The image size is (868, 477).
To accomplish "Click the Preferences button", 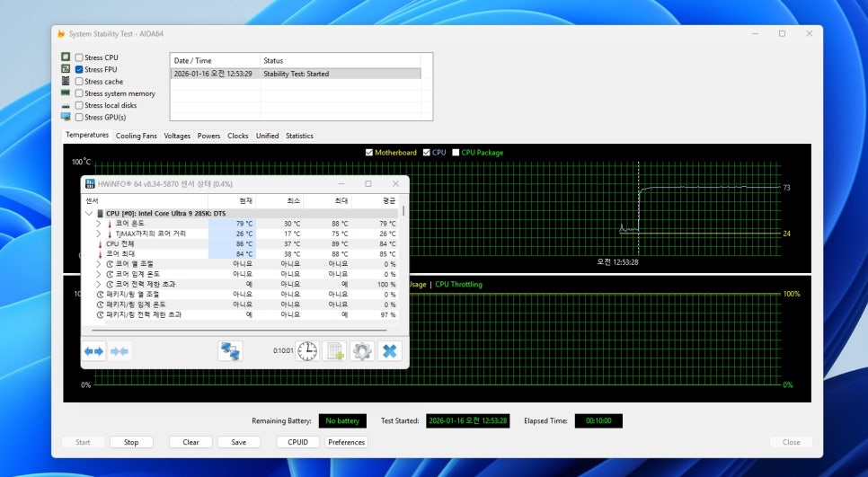I will (x=346, y=442).
